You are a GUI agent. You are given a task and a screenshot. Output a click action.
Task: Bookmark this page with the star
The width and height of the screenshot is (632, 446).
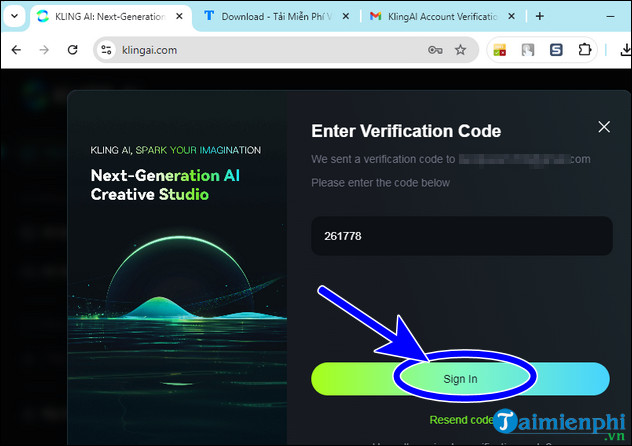460,50
